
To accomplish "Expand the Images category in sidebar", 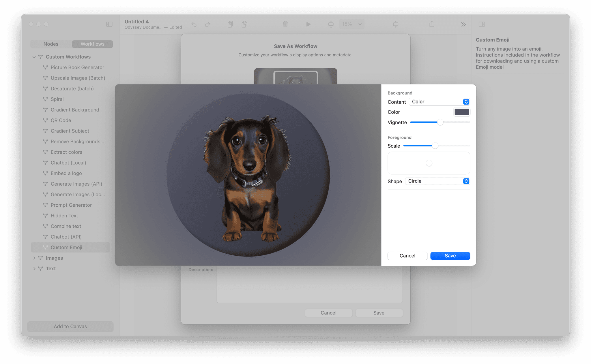I will coord(34,258).
